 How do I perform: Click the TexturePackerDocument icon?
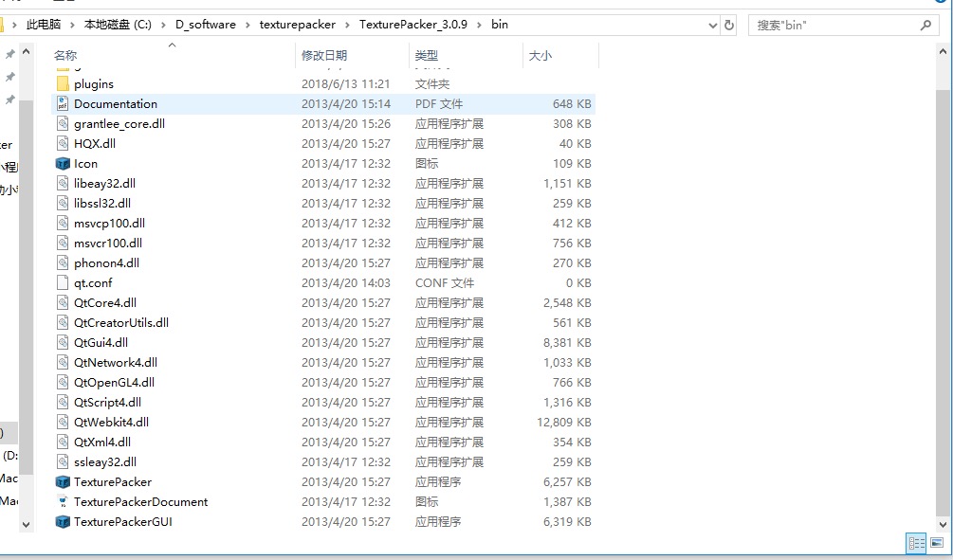(63, 501)
